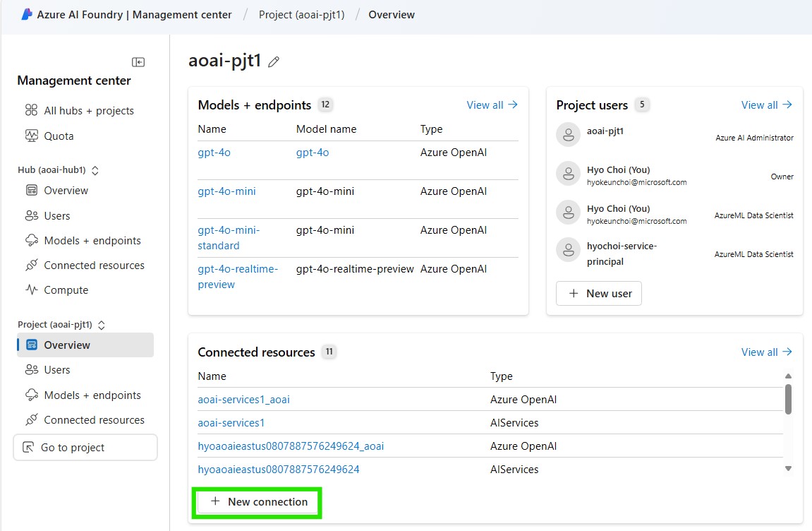Click the hyochoi-service-principal user name
This screenshot has width=812, height=531.
[x=622, y=253]
